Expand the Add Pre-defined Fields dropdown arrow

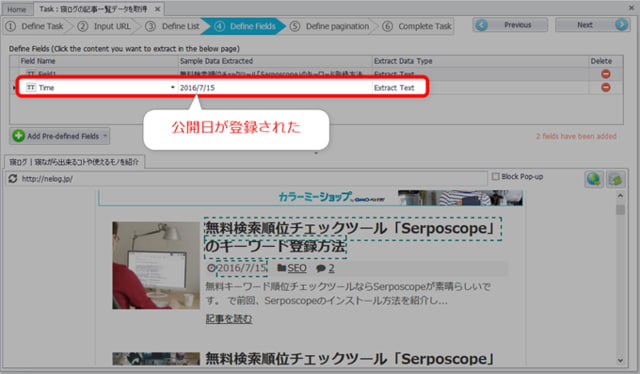(105, 136)
